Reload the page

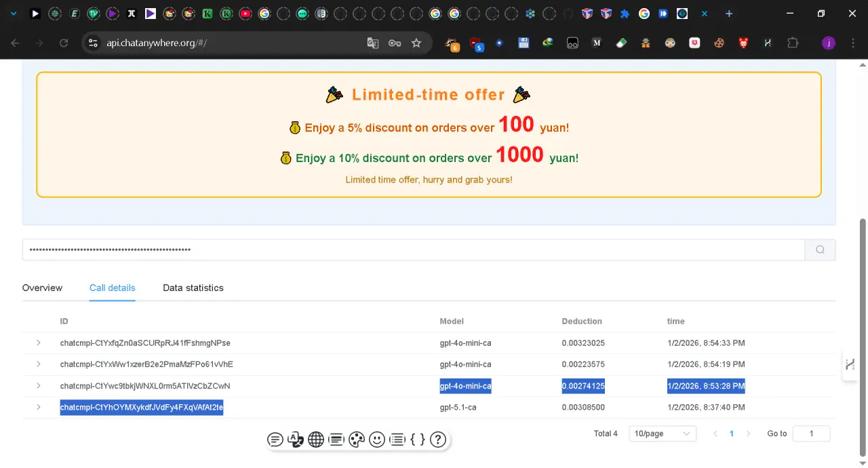click(64, 43)
